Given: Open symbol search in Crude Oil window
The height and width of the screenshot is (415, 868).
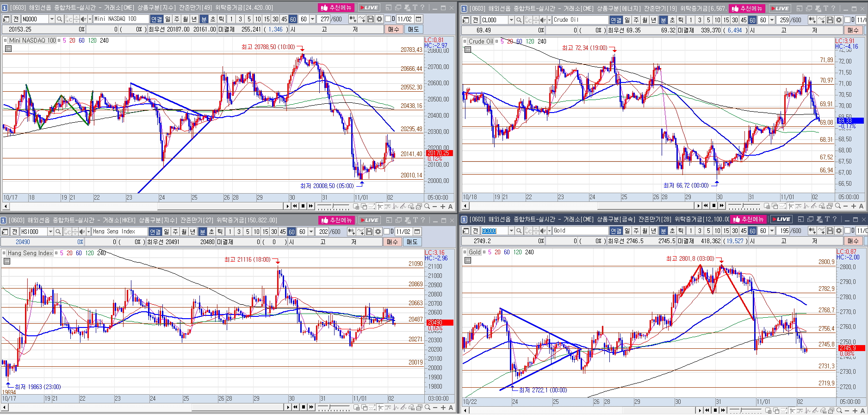Looking at the screenshot, I should (x=519, y=19).
